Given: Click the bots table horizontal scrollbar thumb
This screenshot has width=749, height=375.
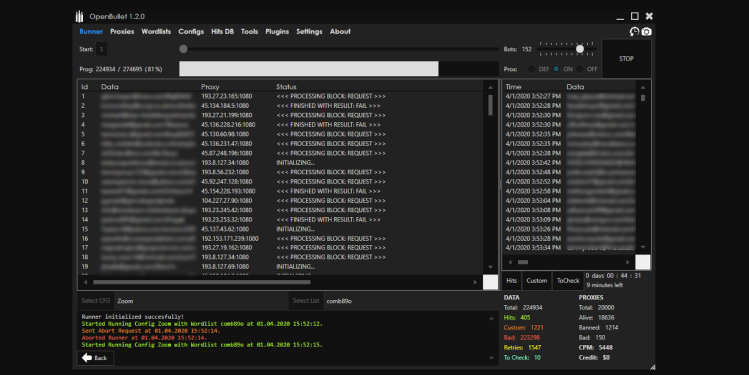Looking at the screenshot, I should pyautogui.click(x=202, y=282).
